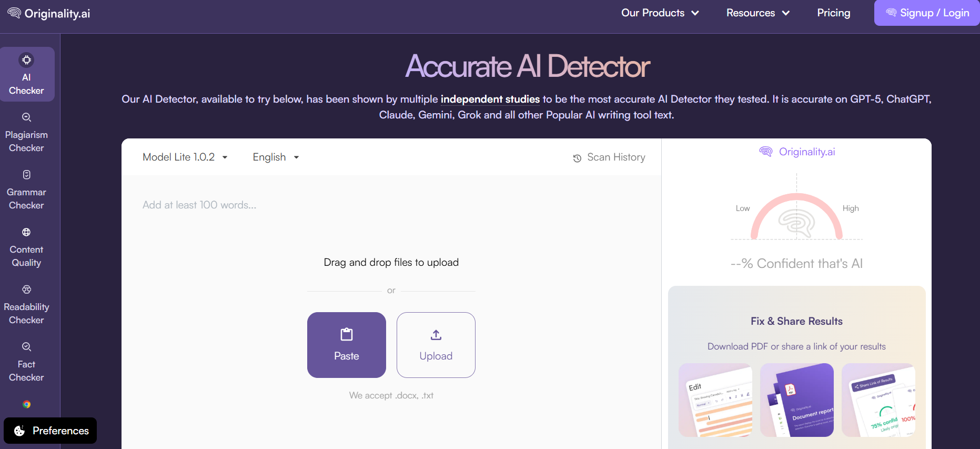Open the Model Lite 1.0.2 dropdown

[x=185, y=157]
